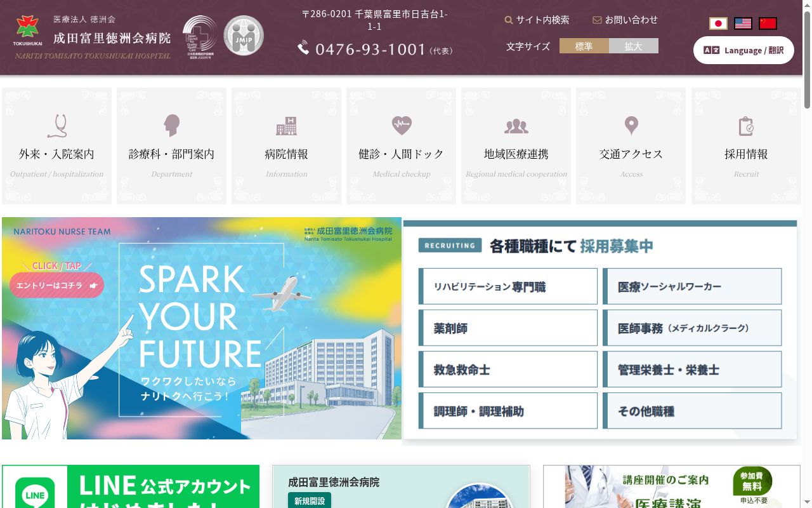Click the エントリーはコチラ button
This screenshot has height=508, width=812.
[56, 285]
